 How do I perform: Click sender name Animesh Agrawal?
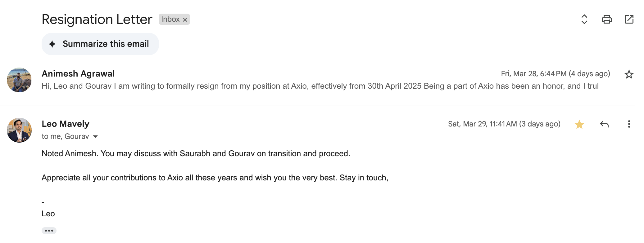point(78,74)
